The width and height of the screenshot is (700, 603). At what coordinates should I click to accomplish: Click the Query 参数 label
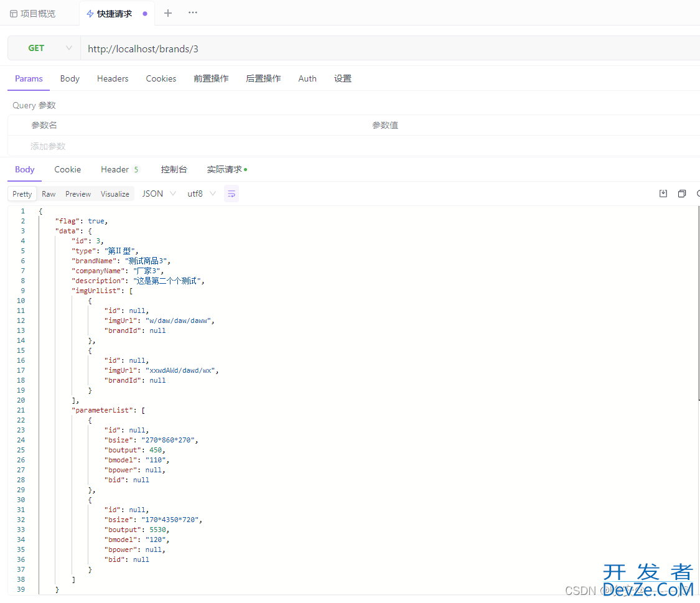(x=34, y=105)
